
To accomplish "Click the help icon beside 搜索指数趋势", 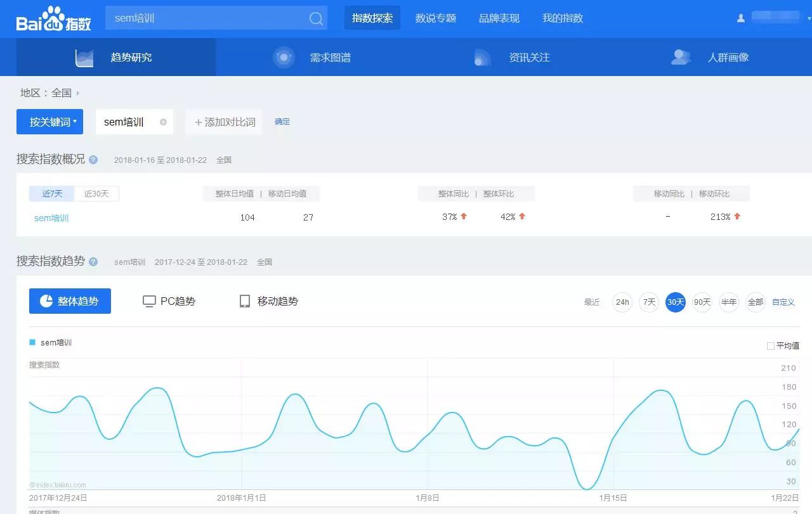I will (x=93, y=261).
